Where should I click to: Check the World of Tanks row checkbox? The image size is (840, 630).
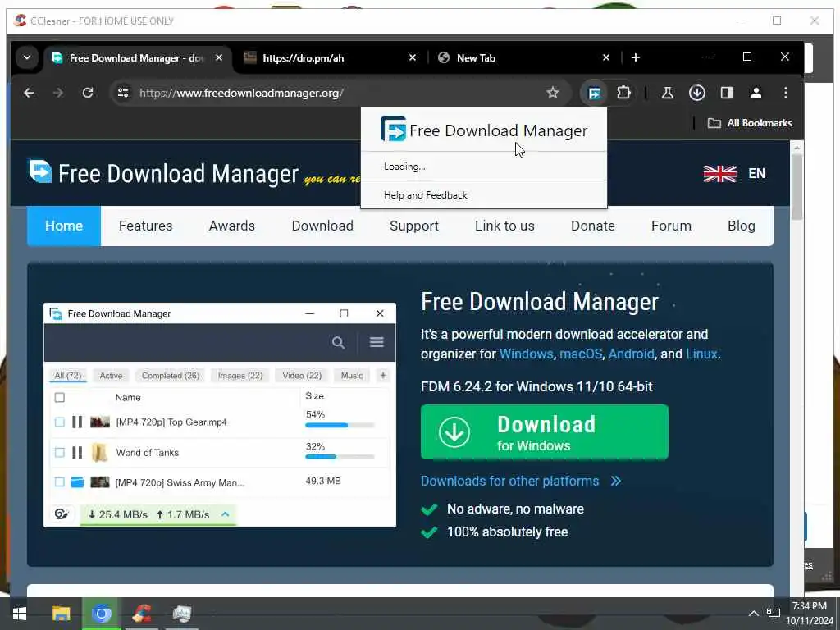(59, 453)
